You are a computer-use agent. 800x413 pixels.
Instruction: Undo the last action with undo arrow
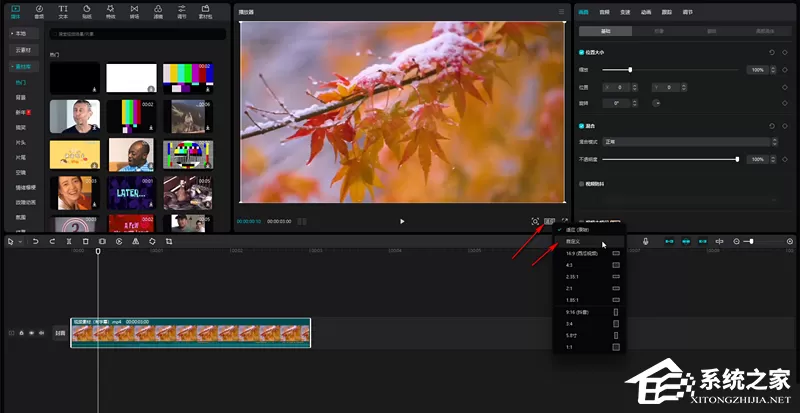point(36,241)
